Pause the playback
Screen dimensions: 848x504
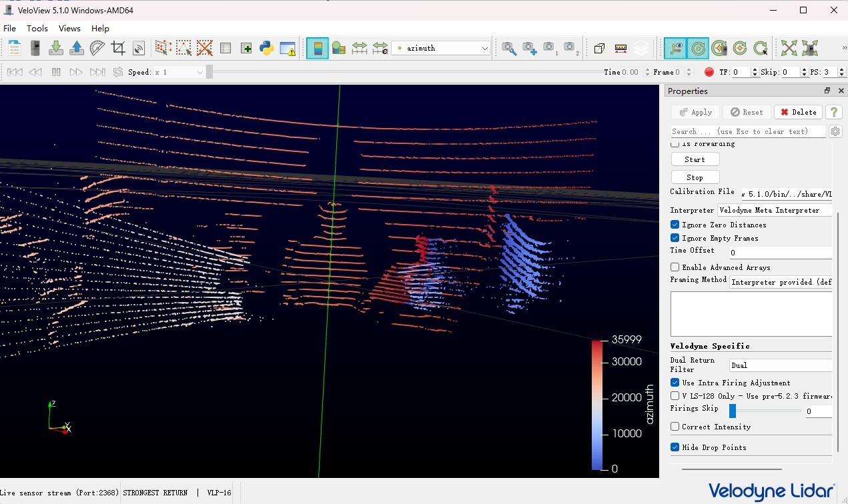pos(56,72)
